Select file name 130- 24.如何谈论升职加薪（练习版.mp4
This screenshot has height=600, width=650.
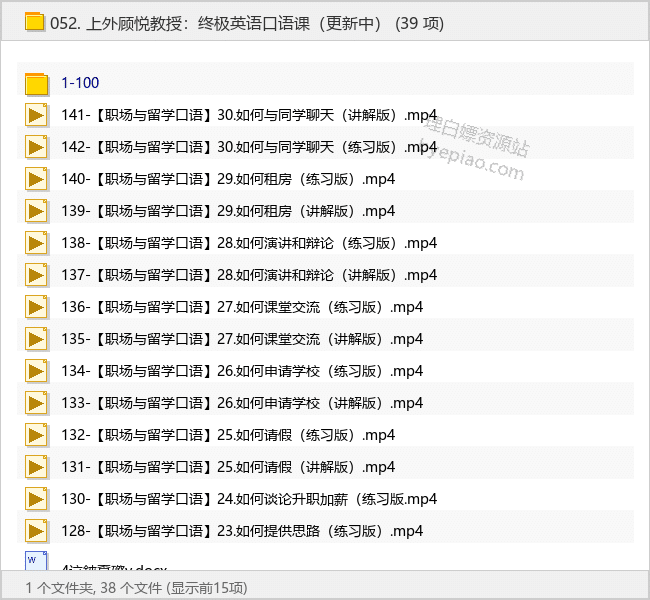249,499
